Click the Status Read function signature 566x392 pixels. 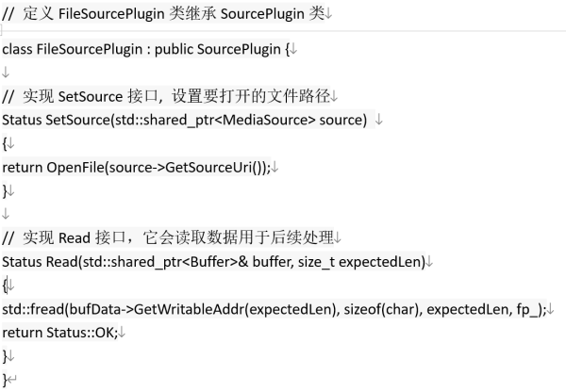coord(214,262)
